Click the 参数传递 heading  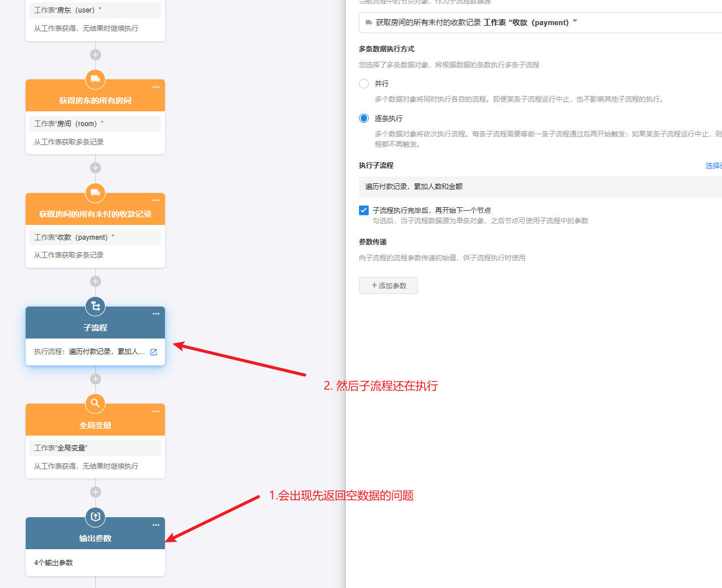pyautogui.click(x=373, y=242)
